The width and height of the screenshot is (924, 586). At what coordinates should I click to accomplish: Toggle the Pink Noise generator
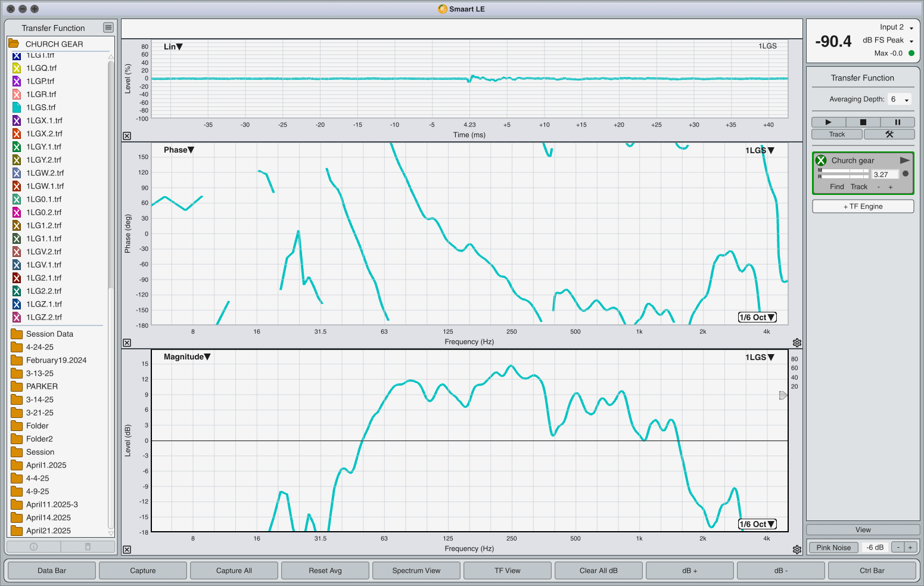(x=833, y=547)
